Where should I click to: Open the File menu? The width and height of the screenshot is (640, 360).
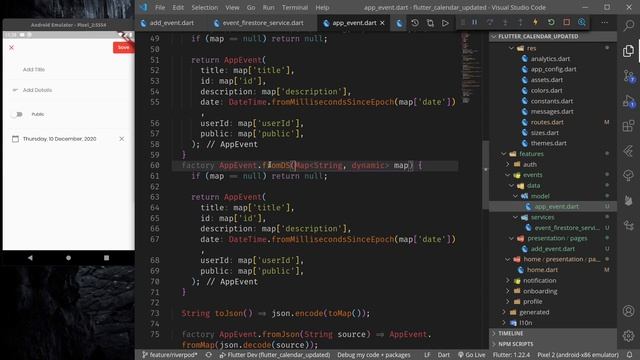[160, 7]
